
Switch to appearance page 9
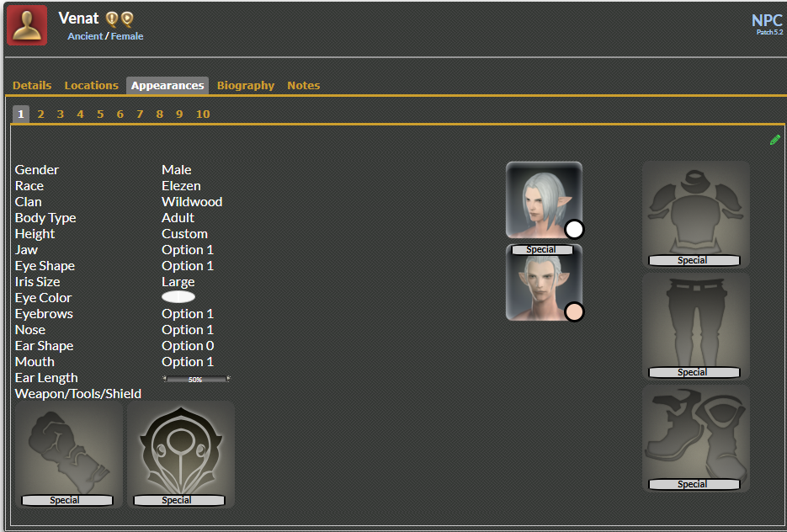[179, 114]
